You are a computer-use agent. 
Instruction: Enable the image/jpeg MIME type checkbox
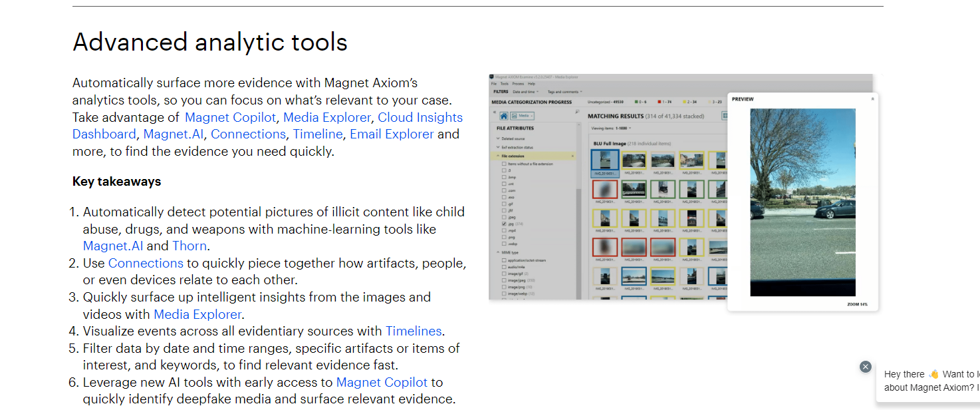coord(503,280)
